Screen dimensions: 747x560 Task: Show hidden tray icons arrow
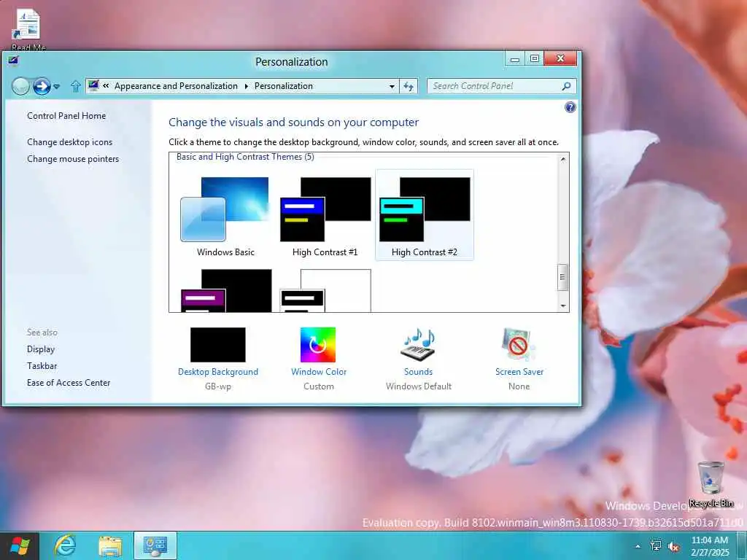click(638, 546)
